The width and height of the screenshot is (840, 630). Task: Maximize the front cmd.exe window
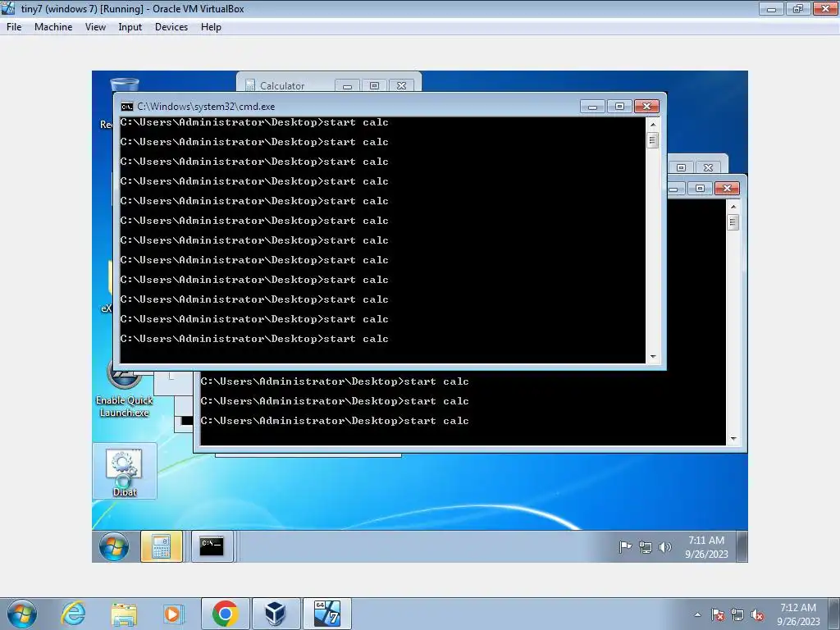click(619, 107)
